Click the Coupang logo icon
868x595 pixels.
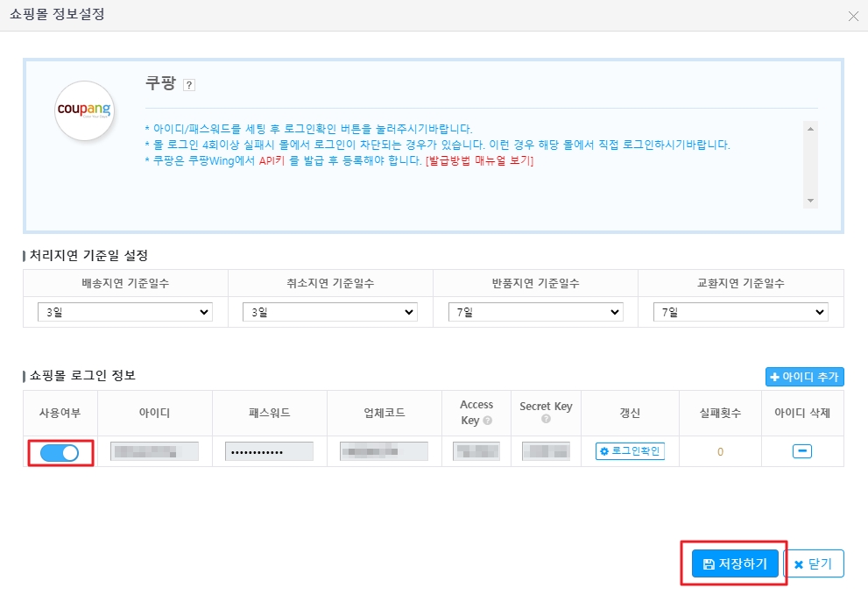84,111
